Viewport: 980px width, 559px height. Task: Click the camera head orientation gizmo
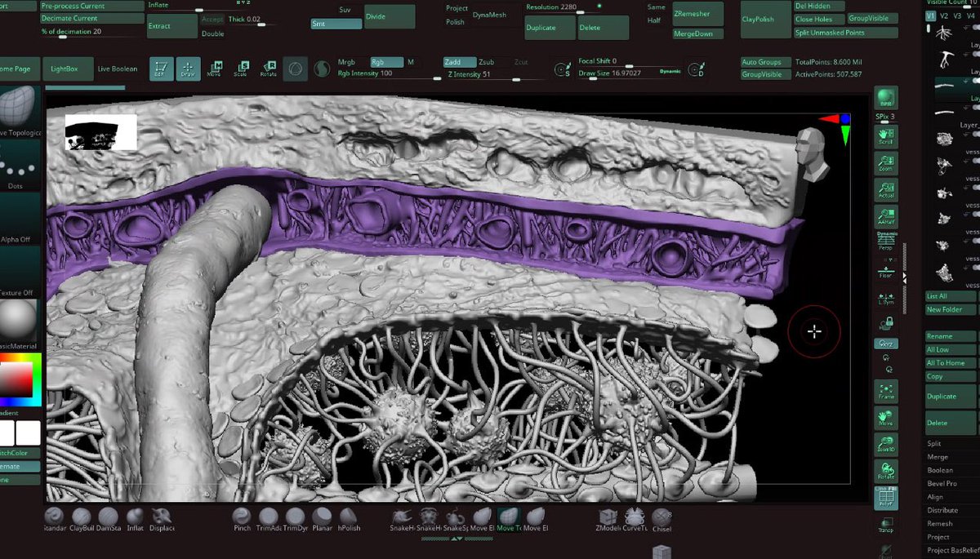(x=813, y=154)
